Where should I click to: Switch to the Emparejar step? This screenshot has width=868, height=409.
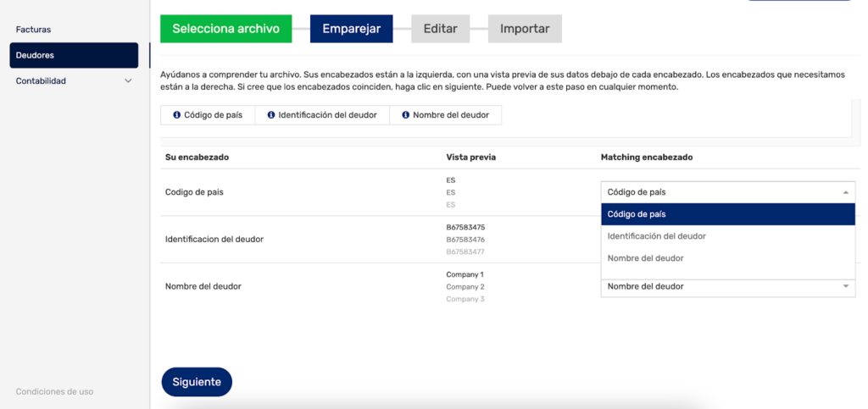351,29
